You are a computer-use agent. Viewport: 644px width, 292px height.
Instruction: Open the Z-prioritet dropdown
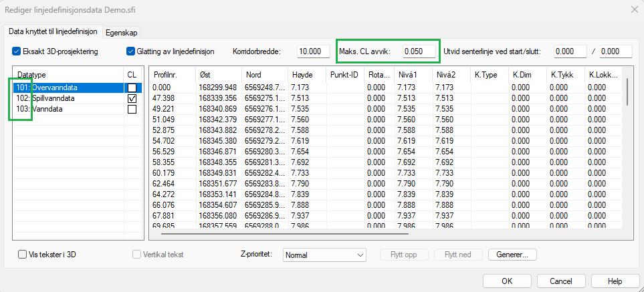pyautogui.click(x=324, y=255)
